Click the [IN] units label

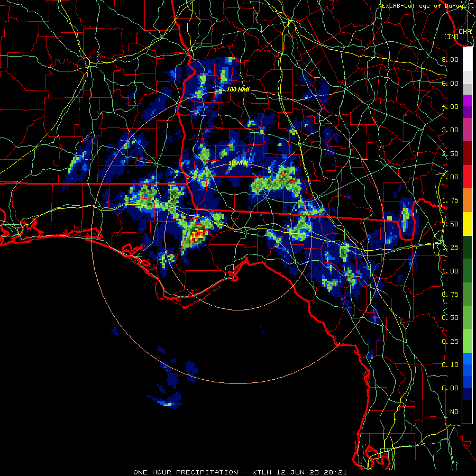click(x=451, y=36)
